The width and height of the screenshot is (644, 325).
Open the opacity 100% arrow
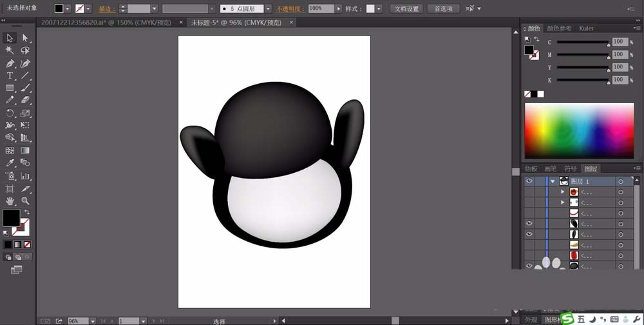coord(339,8)
